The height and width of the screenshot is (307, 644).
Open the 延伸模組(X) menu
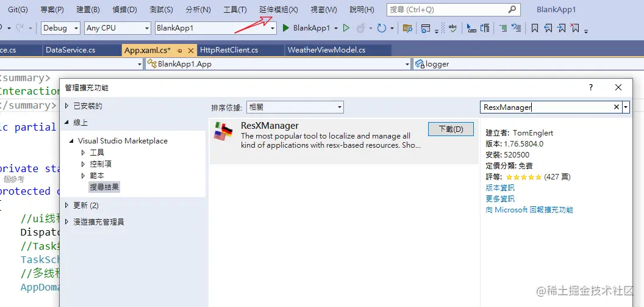279,9
